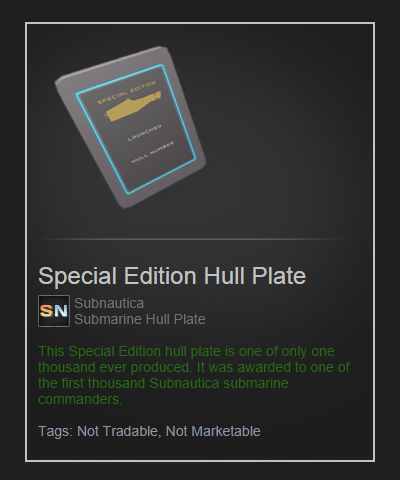Screen dimensions: 400x480
Task: Click the gold submarine silhouette on the plate
Action: pos(133,106)
